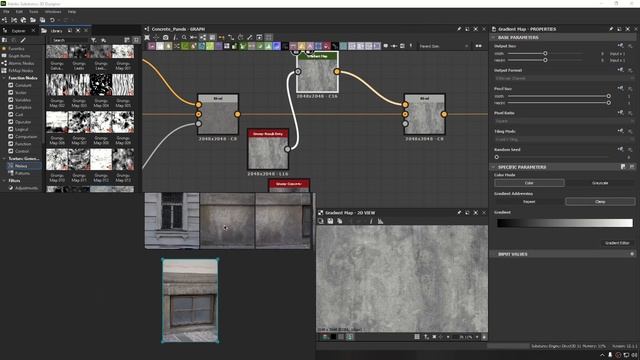The width and height of the screenshot is (640, 360).
Task: Switch library to grid thumbnail view
Action: click(x=136, y=40)
